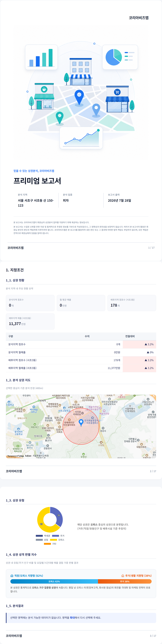The width and height of the screenshot is (162, 644).
Task: Click the 방배래미안아트힐아파트 marker
Action: [69, 420]
